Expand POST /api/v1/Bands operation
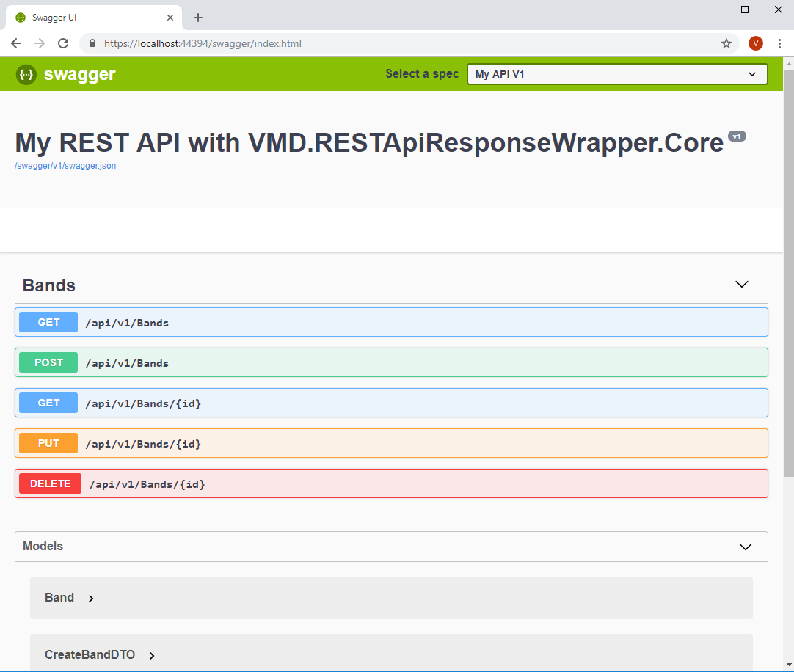794x672 pixels. (x=391, y=362)
